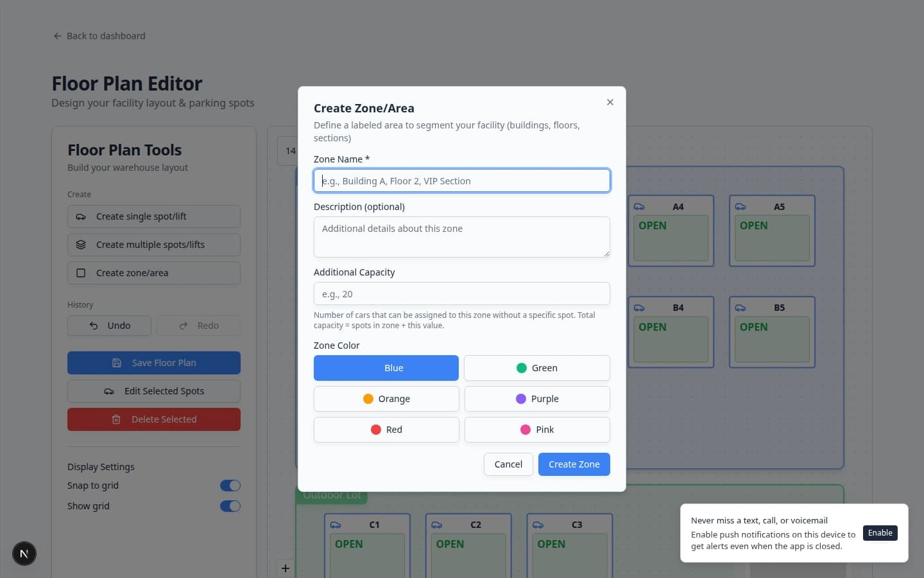Click the car icon on Edit Selected Spots
This screenshot has width=924, height=578.
109,391
